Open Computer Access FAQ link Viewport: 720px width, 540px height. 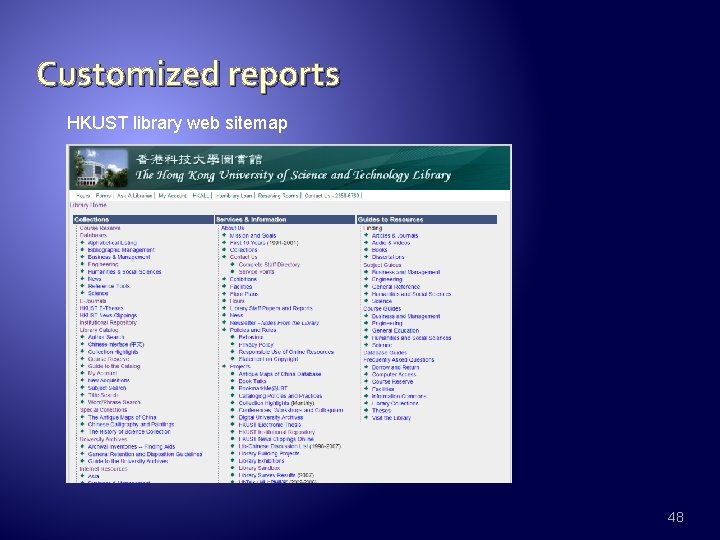coord(394,375)
